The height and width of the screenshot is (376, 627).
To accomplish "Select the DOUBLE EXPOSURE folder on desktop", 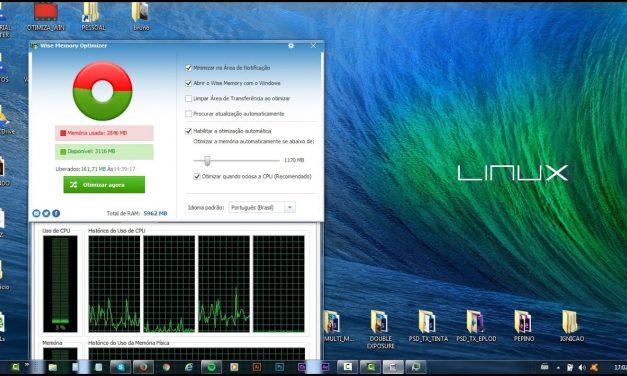I will (x=380, y=330).
